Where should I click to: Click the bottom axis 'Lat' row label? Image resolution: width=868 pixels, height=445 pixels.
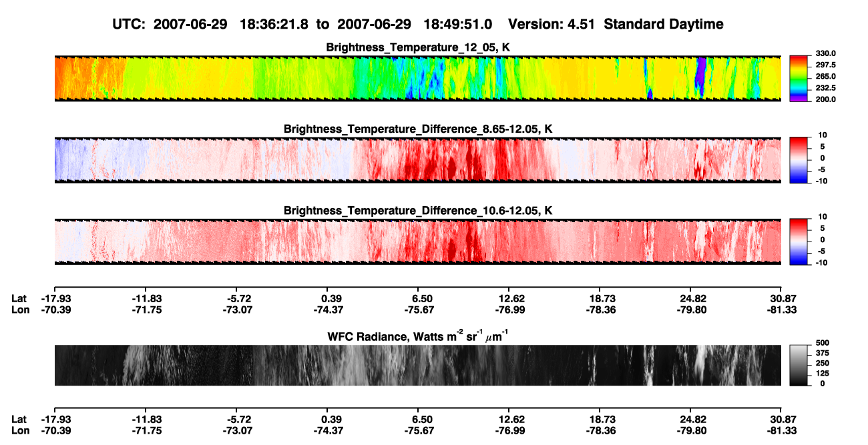tap(19, 419)
